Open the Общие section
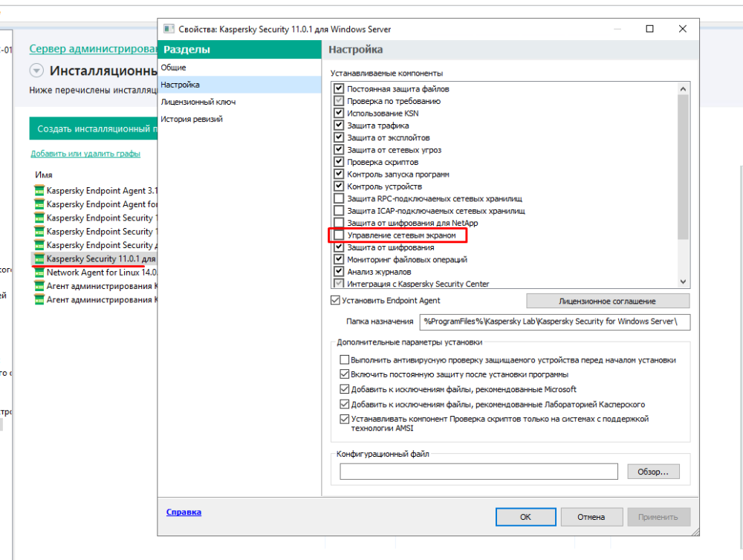 (239, 68)
